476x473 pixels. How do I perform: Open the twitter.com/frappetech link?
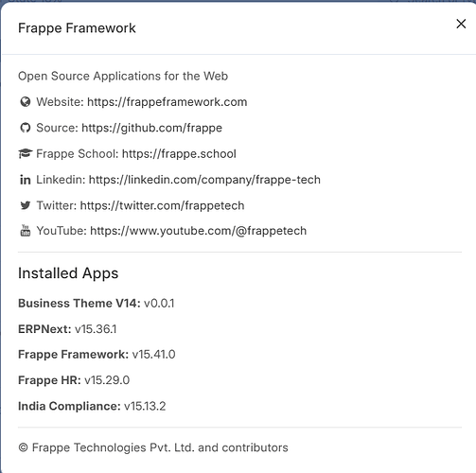[x=162, y=205]
